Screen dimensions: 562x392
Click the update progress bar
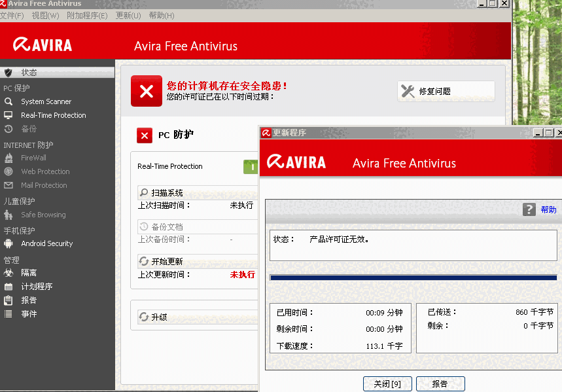[413, 277]
